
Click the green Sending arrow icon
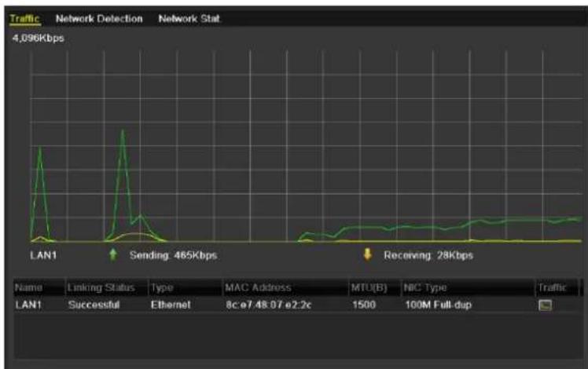(113, 255)
